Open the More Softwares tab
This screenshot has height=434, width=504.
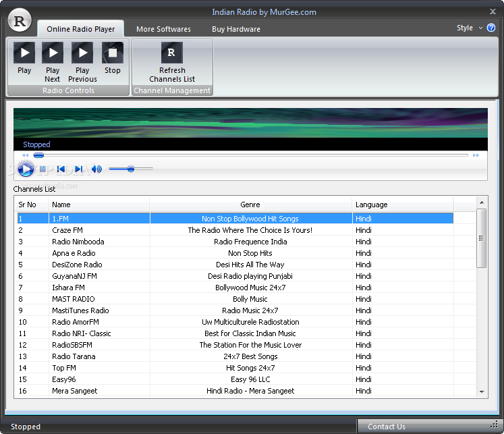pyautogui.click(x=163, y=29)
